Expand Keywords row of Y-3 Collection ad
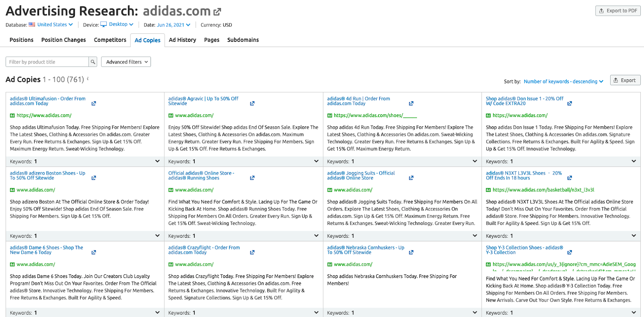The height and width of the screenshot is (317, 644). 634,313
